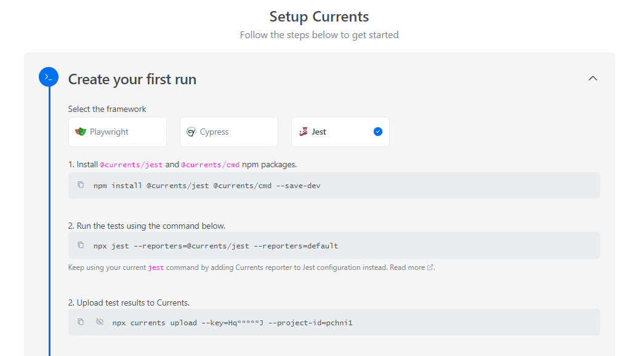The image size is (644, 356).
Task: Copy the npx currents upload command
Action: click(81, 322)
